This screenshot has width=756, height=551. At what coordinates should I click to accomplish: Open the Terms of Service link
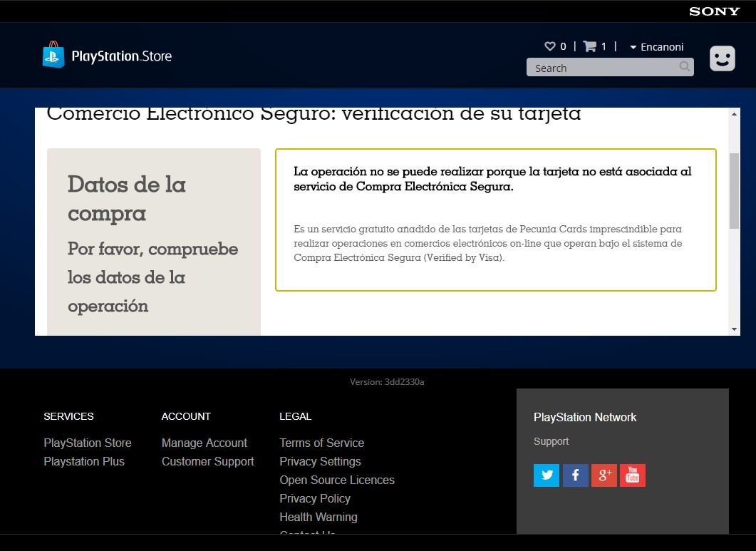click(x=321, y=443)
